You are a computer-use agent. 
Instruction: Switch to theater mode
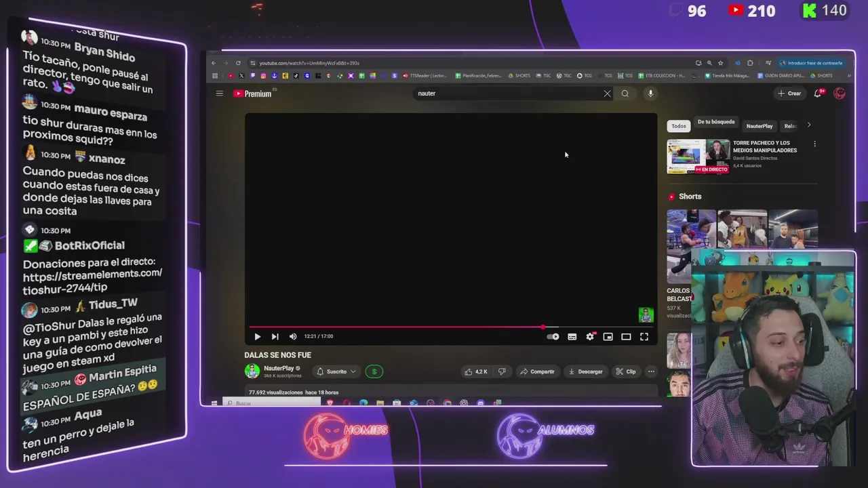coord(626,336)
